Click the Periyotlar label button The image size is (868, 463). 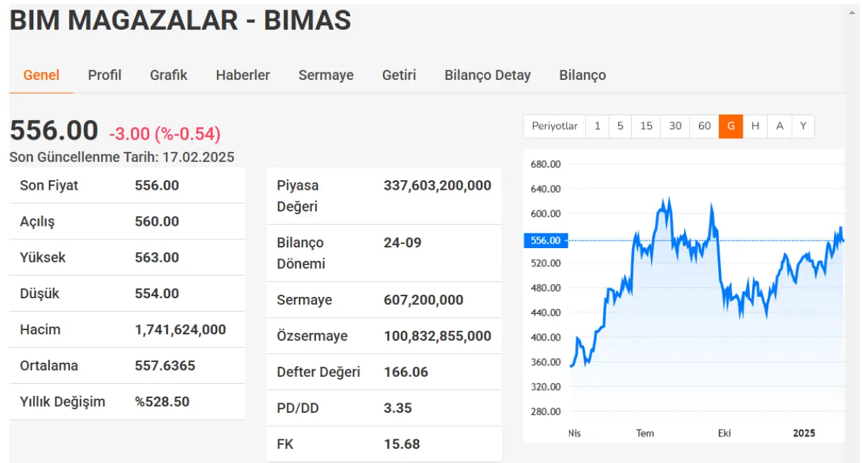(x=554, y=126)
